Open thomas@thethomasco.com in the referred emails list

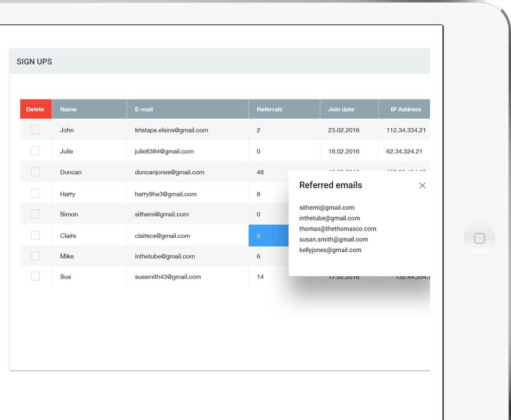click(x=337, y=229)
